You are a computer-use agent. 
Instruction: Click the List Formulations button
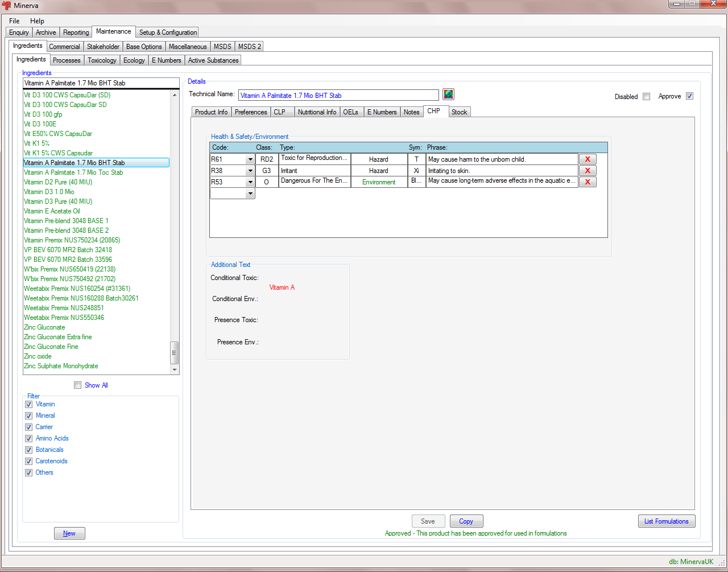coord(667,521)
